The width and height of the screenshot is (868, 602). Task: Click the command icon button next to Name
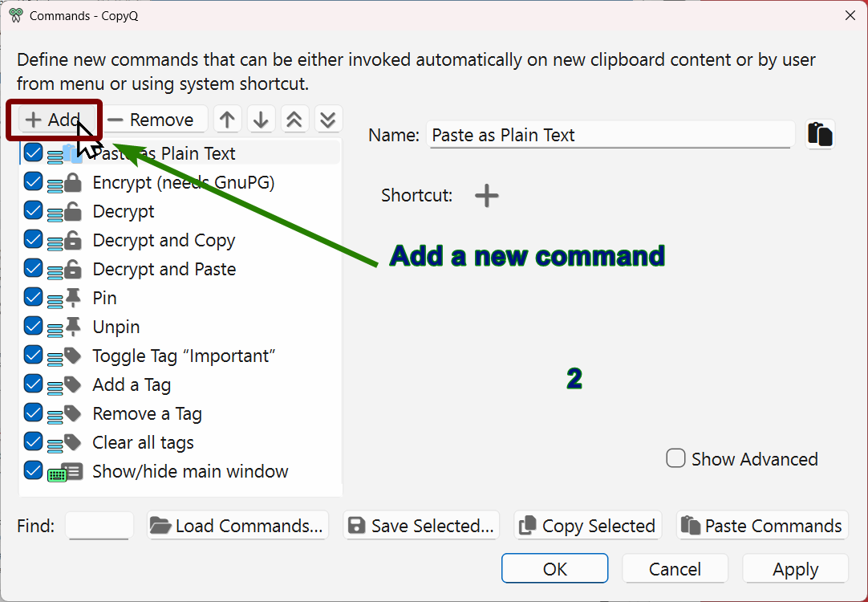[x=820, y=134]
